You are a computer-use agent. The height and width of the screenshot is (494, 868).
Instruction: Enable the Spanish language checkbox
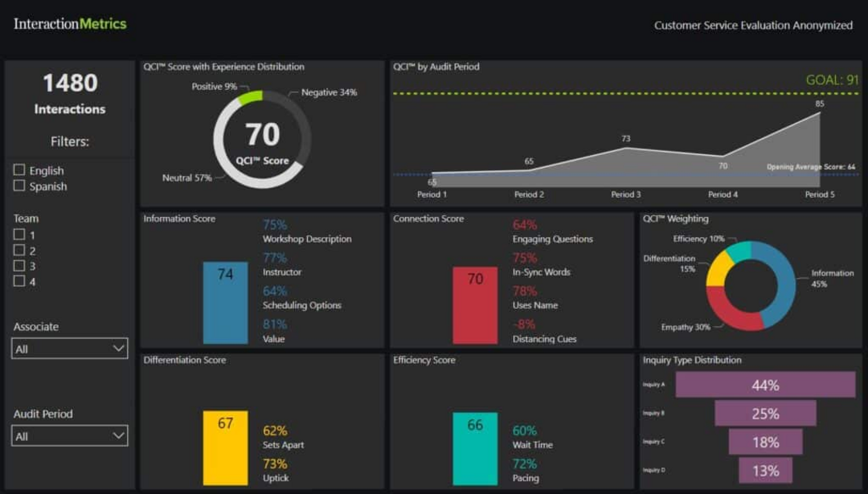pyautogui.click(x=19, y=186)
